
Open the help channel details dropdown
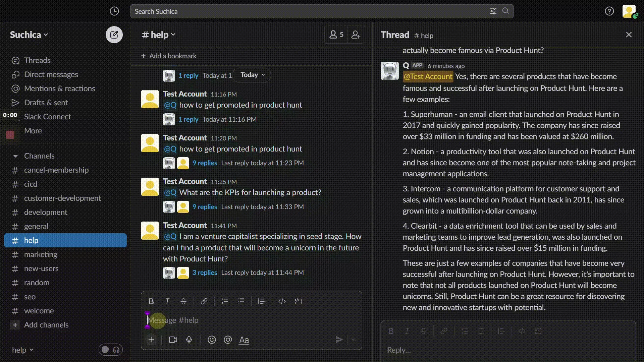pyautogui.click(x=159, y=35)
